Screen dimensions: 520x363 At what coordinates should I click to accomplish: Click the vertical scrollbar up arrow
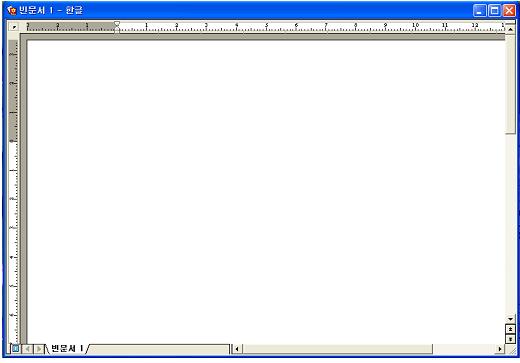pyautogui.click(x=510, y=29)
